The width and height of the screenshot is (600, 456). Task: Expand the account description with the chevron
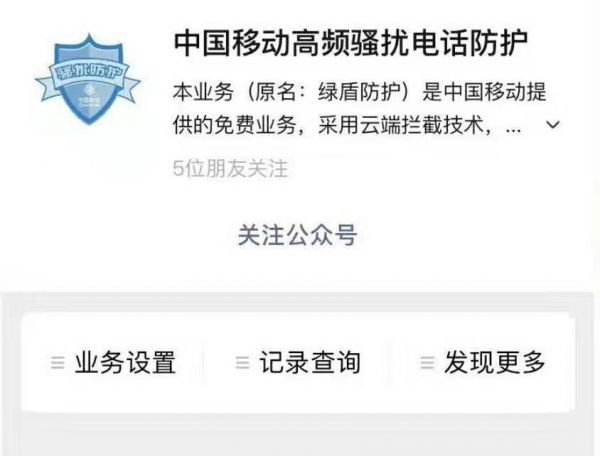click(553, 125)
